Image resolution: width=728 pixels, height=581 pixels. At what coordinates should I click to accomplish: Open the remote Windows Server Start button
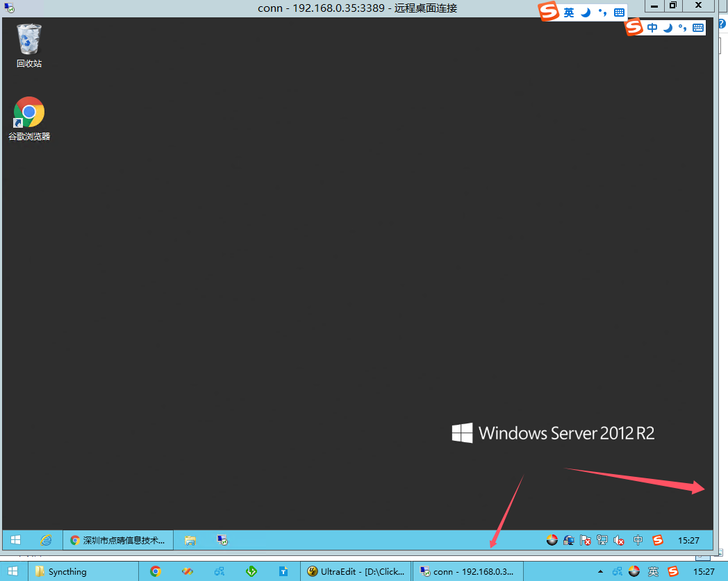15,540
